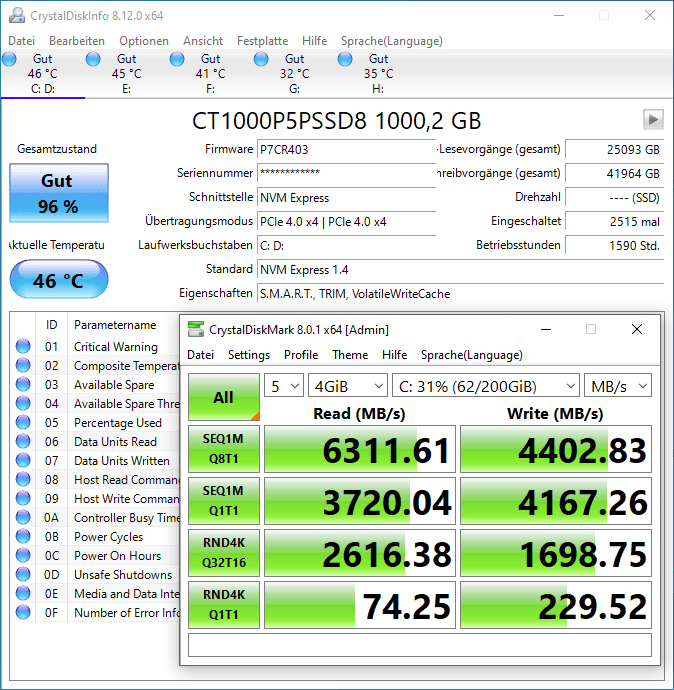The width and height of the screenshot is (674, 690).
Task: Open Profile menu in CrystalDiskMark
Action: point(301,355)
